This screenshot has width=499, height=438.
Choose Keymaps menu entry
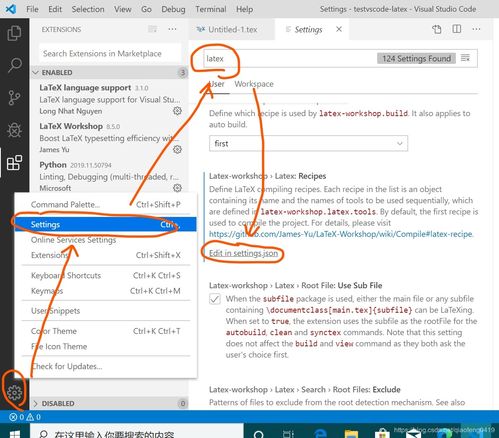[x=106, y=291]
